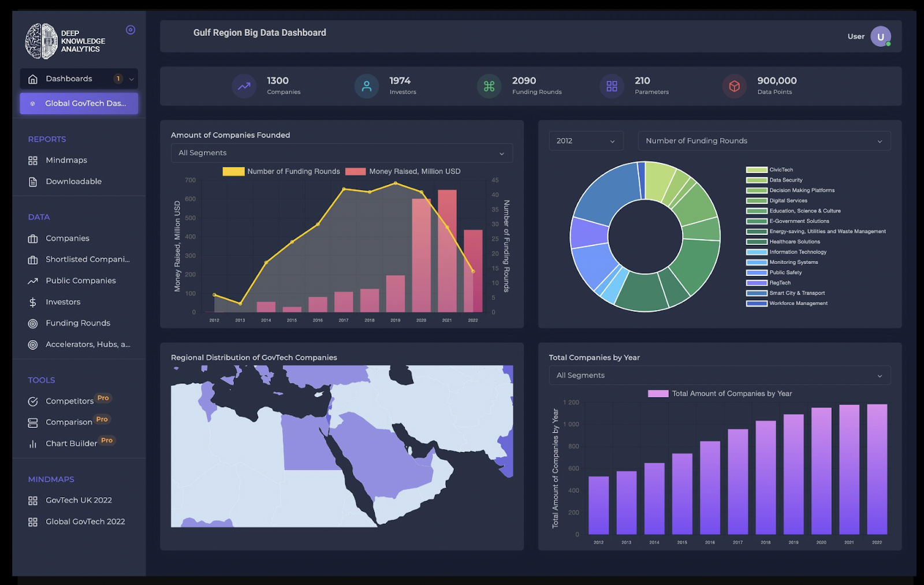924x585 pixels.
Task: Click the sidebar collapse target icon
Action: 131,30
